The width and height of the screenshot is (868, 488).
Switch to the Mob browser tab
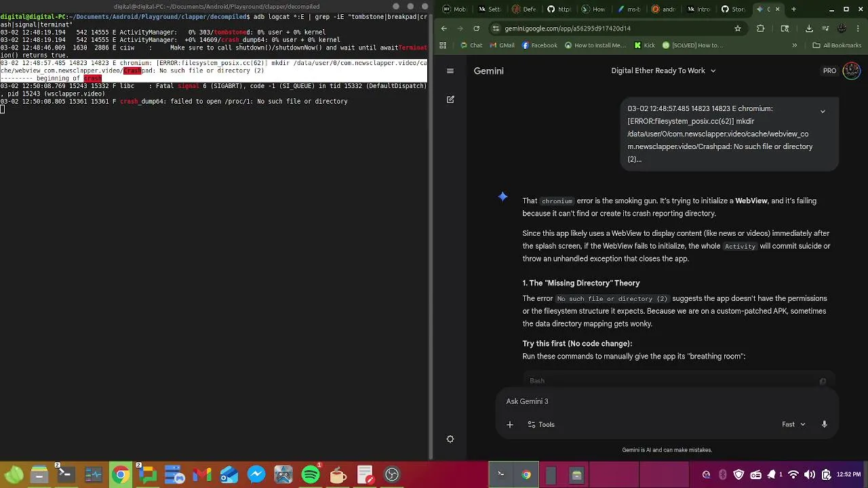[x=455, y=9]
